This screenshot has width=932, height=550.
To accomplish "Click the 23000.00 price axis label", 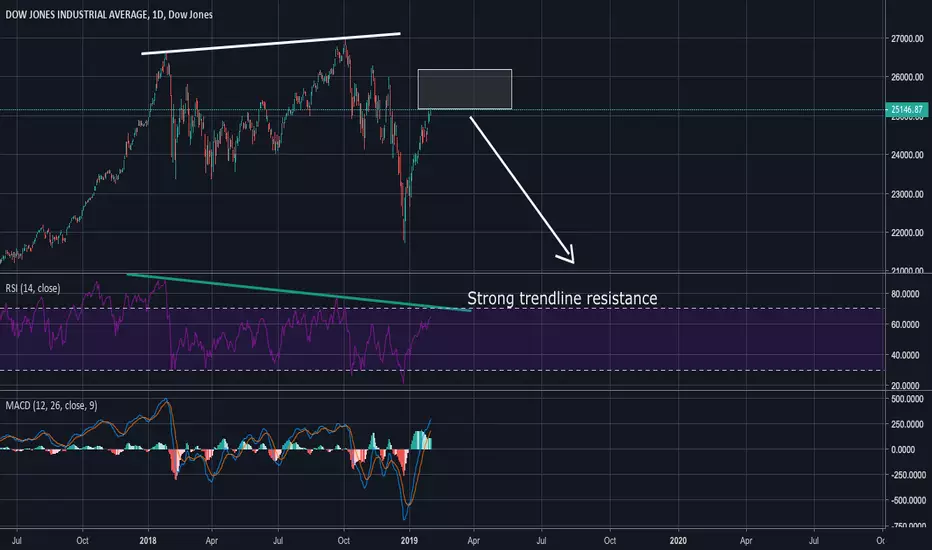I will [907, 194].
